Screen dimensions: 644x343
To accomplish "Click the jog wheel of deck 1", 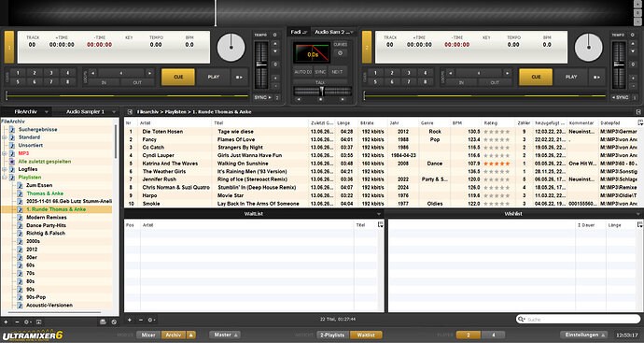I will click(x=231, y=48).
